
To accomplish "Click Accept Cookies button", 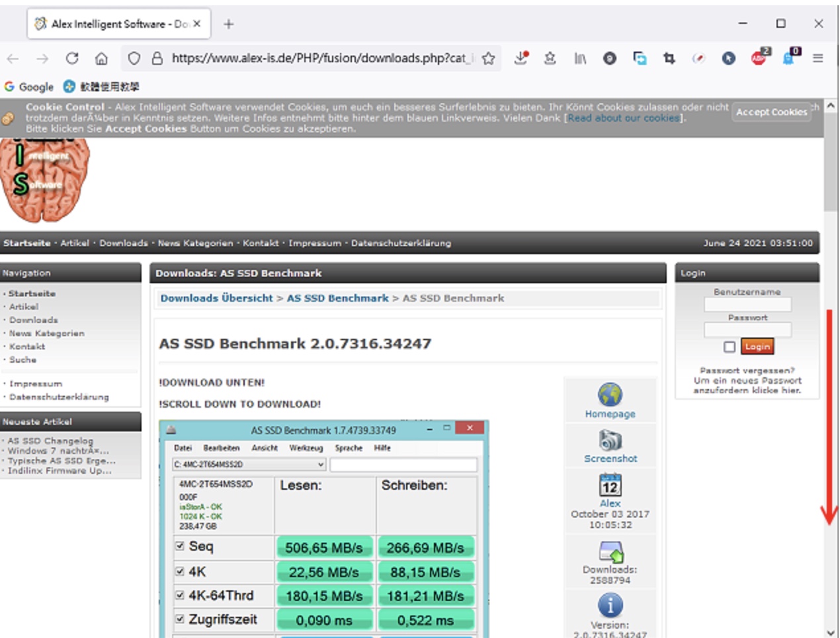I will click(x=772, y=112).
